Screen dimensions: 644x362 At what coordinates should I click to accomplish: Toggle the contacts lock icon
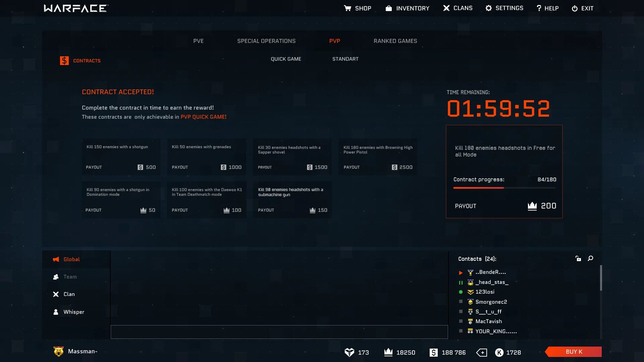(x=578, y=258)
